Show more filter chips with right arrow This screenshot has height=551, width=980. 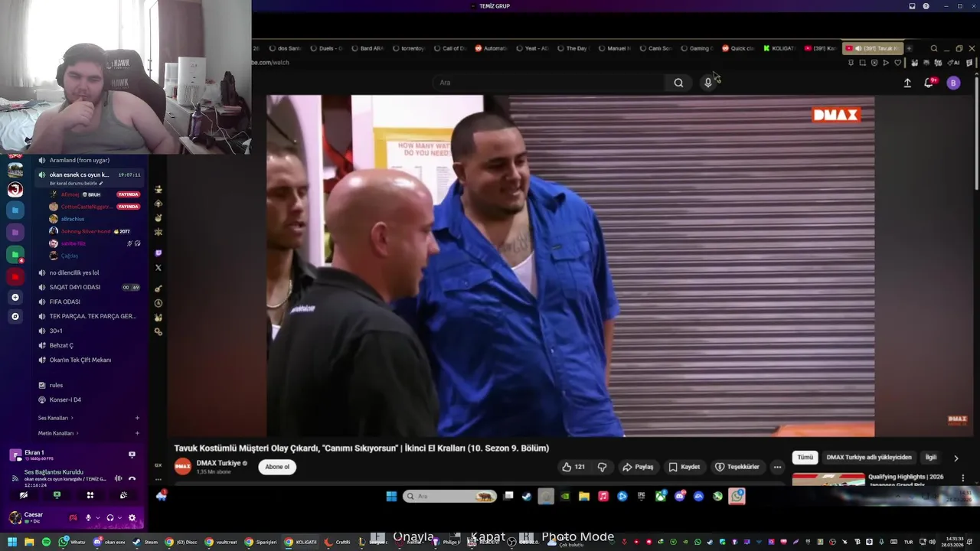click(x=955, y=458)
